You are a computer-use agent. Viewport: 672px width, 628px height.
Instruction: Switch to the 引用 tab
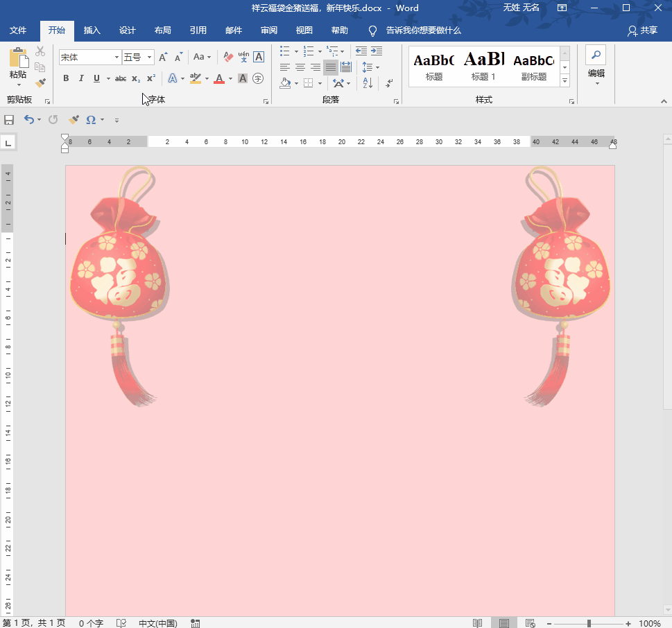198,30
